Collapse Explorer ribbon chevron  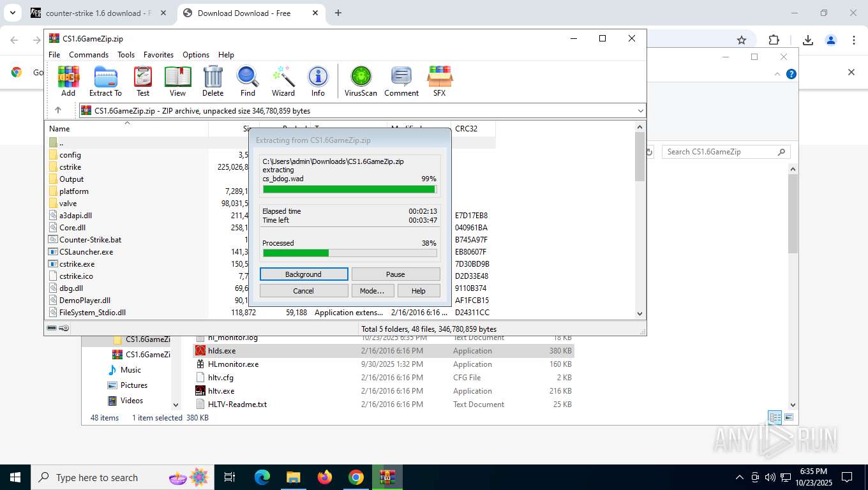[x=777, y=74]
